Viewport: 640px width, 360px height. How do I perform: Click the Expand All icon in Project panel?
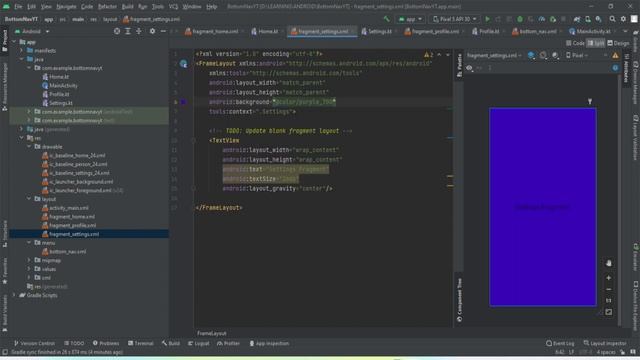(x=128, y=31)
